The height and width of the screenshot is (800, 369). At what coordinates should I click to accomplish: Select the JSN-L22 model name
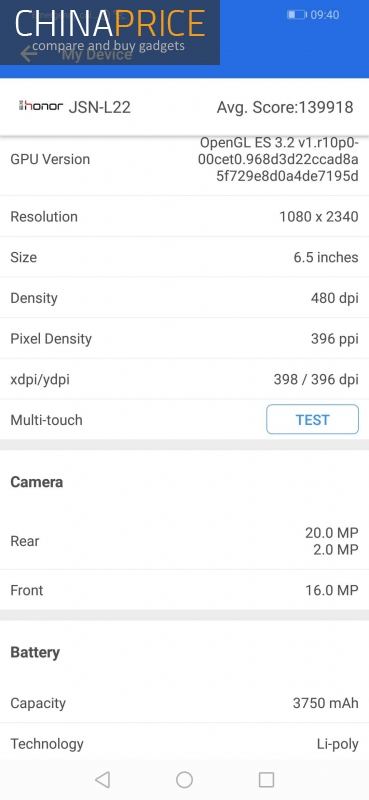(x=100, y=107)
